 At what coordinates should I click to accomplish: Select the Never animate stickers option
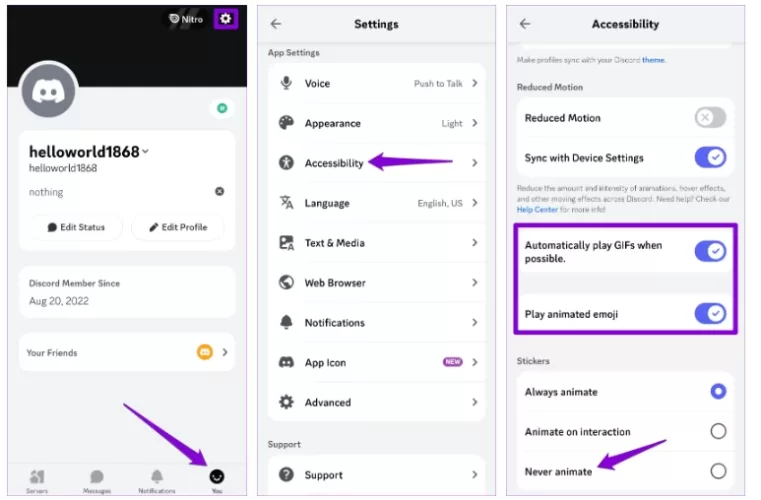718,471
